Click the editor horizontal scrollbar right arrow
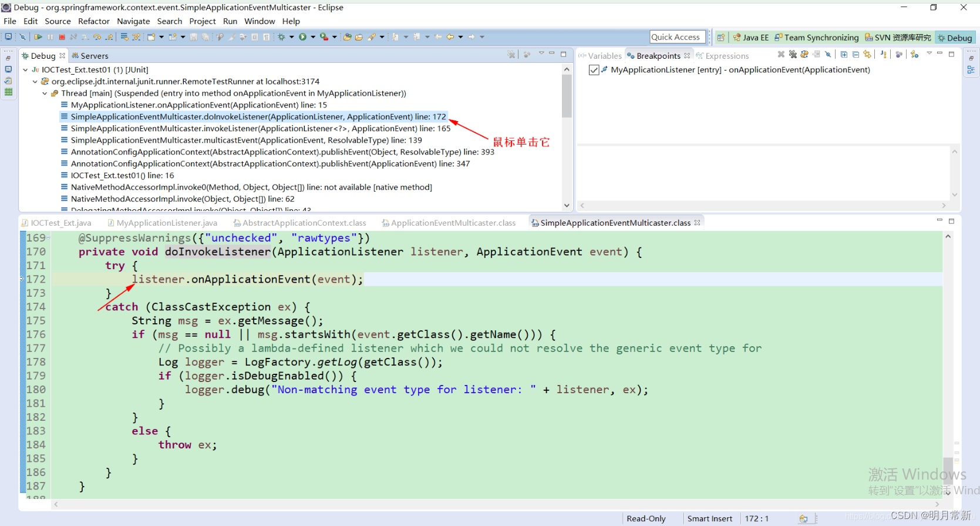The width and height of the screenshot is (980, 526). pos(937,504)
